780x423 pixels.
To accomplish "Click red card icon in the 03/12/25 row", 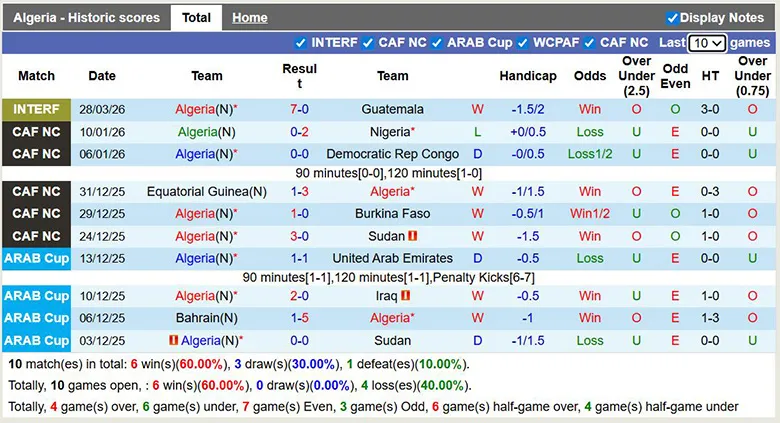I will coord(172,340).
